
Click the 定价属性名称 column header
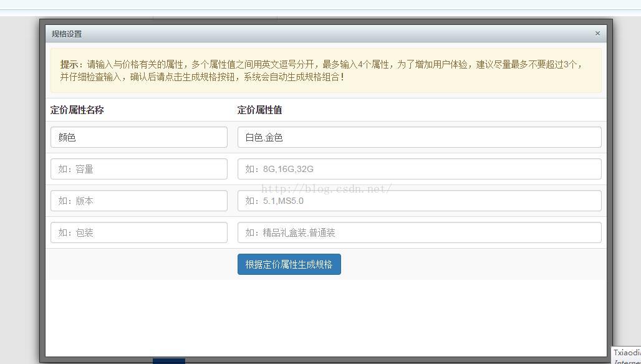click(x=77, y=110)
